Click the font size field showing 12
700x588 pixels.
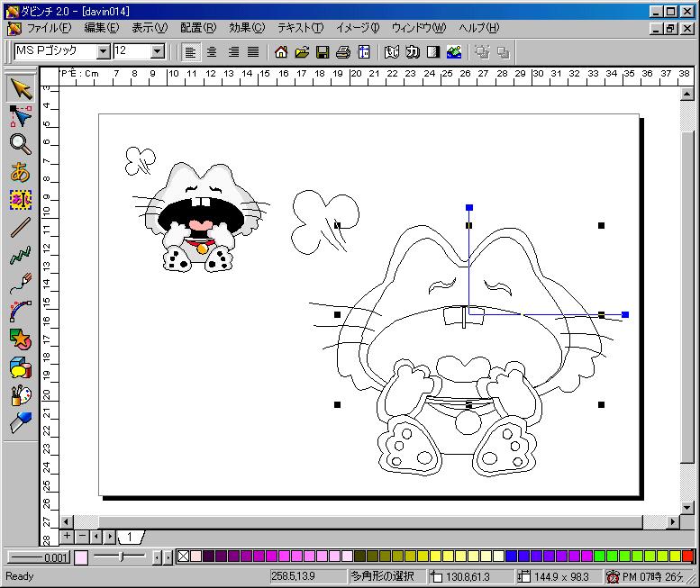[x=132, y=51]
